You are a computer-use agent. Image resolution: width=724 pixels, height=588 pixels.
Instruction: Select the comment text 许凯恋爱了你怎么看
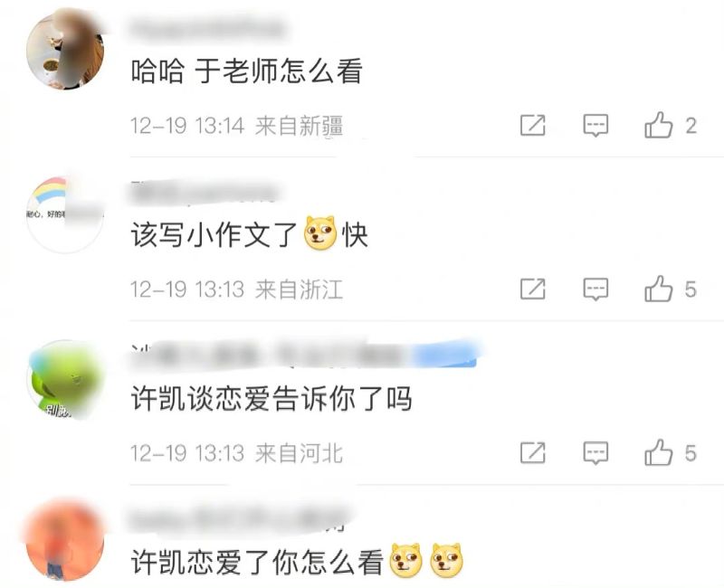[x=258, y=562]
